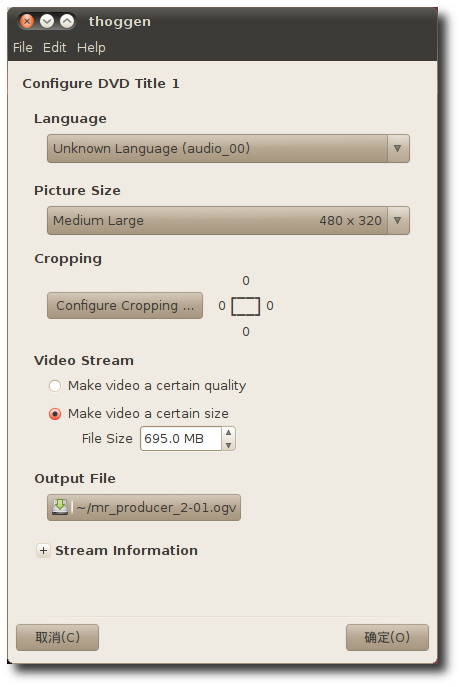Click the Configure Cropping button
This screenshot has width=461, height=687.
pos(125,305)
